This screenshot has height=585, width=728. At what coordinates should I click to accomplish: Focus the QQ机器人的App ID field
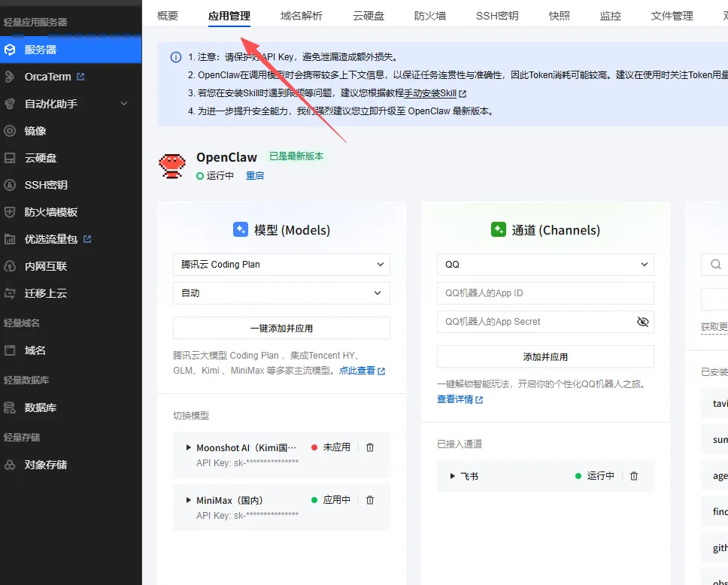[545, 293]
